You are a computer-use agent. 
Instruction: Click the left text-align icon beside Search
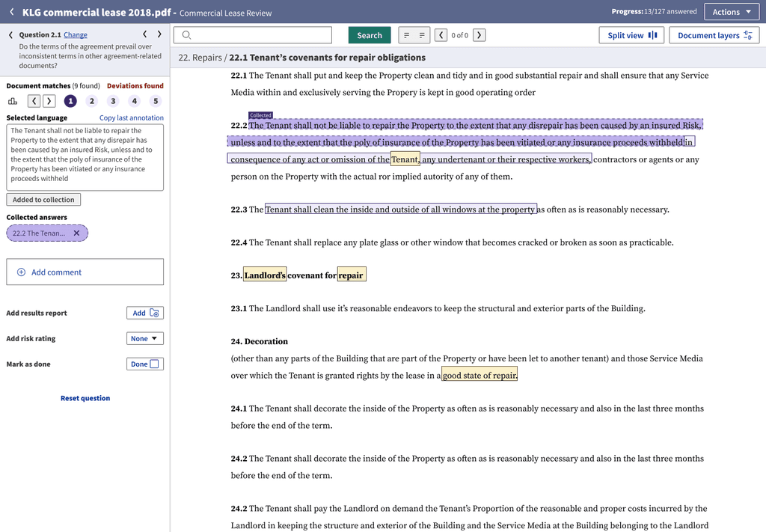pyautogui.click(x=406, y=35)
